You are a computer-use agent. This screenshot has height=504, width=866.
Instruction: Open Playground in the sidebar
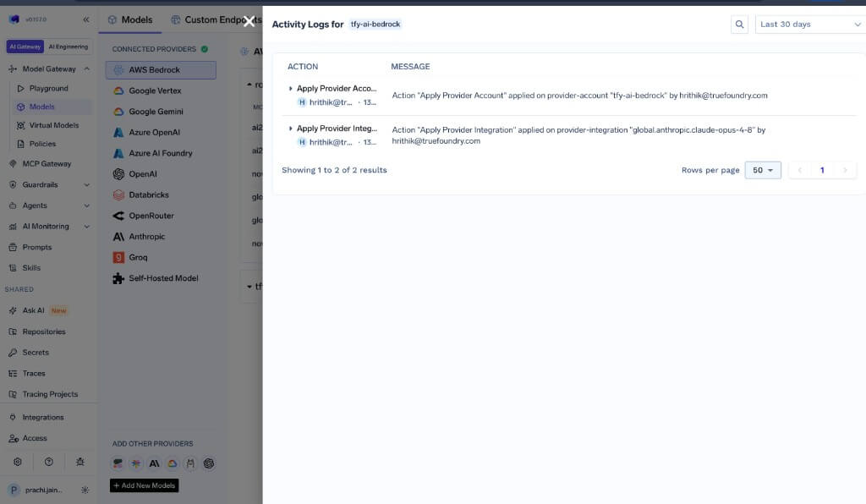click(x=48, y=88)
